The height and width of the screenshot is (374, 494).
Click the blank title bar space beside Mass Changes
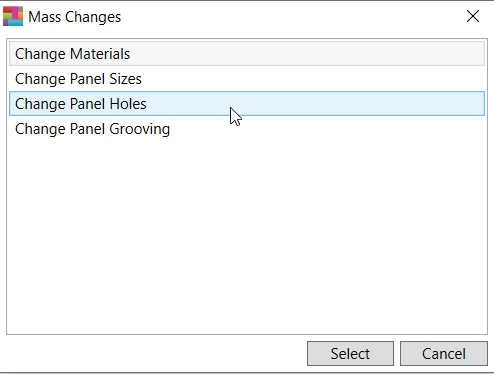click(290, 17)
